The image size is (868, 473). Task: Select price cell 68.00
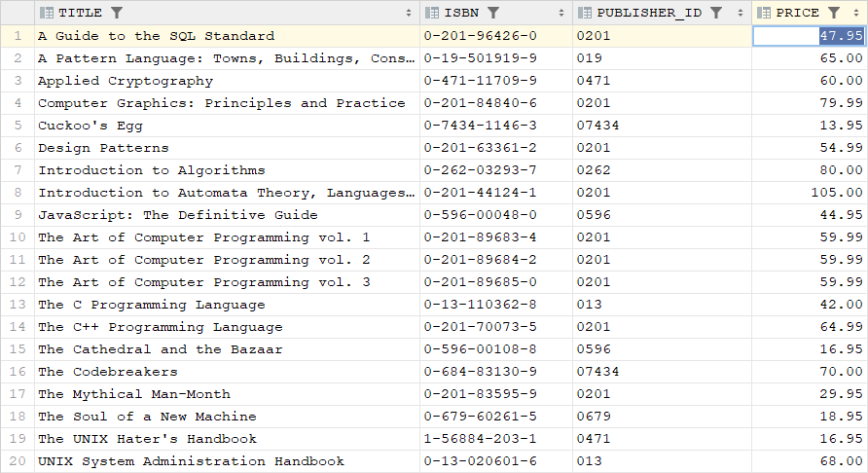click(810, 461)
